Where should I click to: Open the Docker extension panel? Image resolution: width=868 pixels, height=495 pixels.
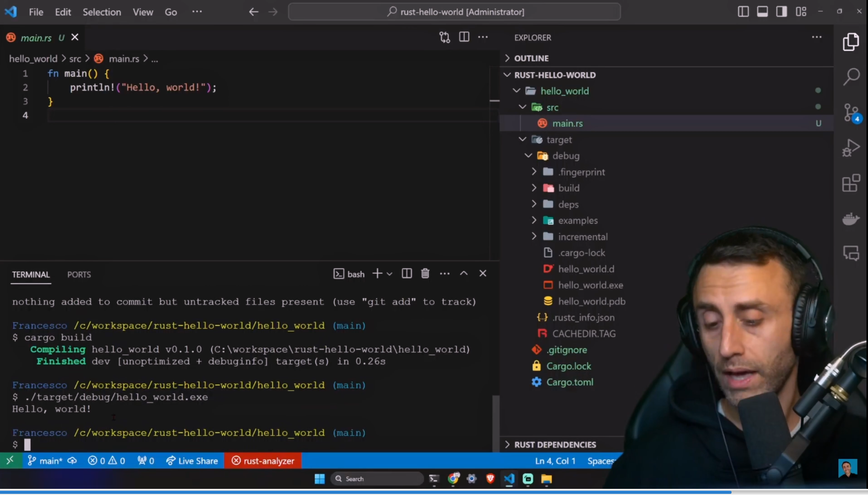851,218
